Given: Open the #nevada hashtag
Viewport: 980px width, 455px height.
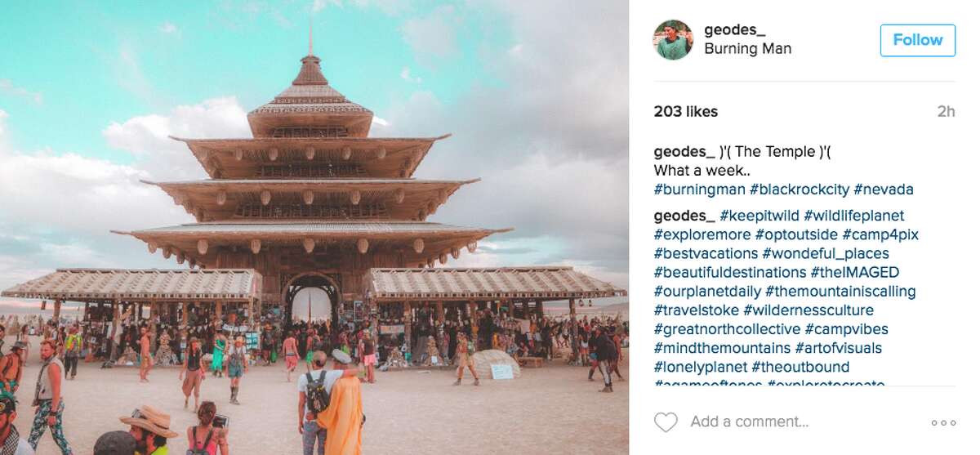Looking at the screenshot, I should click(884, 190).
